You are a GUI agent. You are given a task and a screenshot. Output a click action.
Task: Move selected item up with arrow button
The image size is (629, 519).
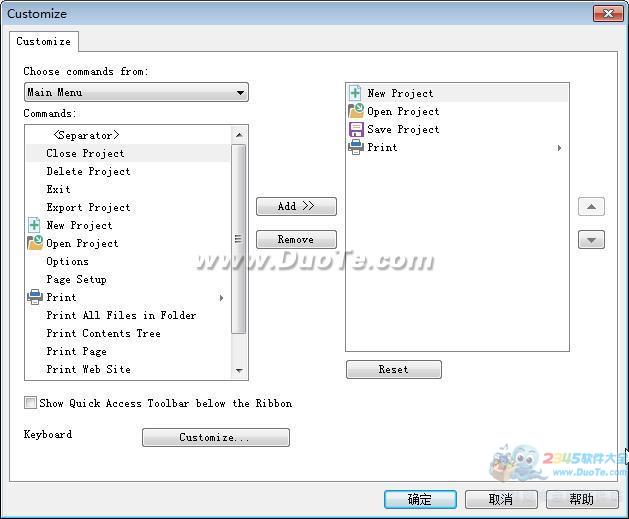(x=591, y=207)
